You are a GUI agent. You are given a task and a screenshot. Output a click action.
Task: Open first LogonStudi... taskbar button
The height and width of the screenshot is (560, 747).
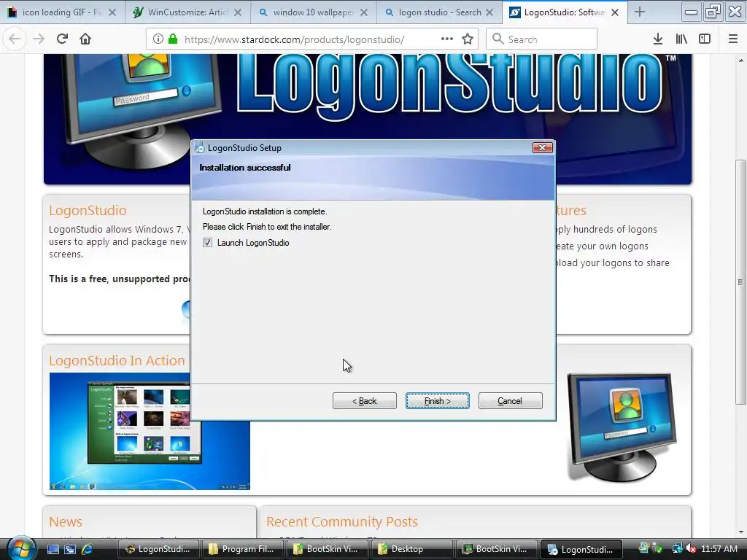click(158, 549)
